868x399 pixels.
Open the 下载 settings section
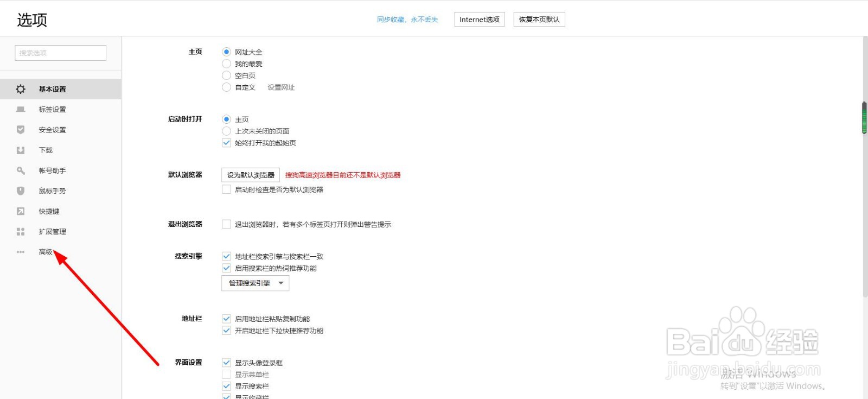point(61,150)
